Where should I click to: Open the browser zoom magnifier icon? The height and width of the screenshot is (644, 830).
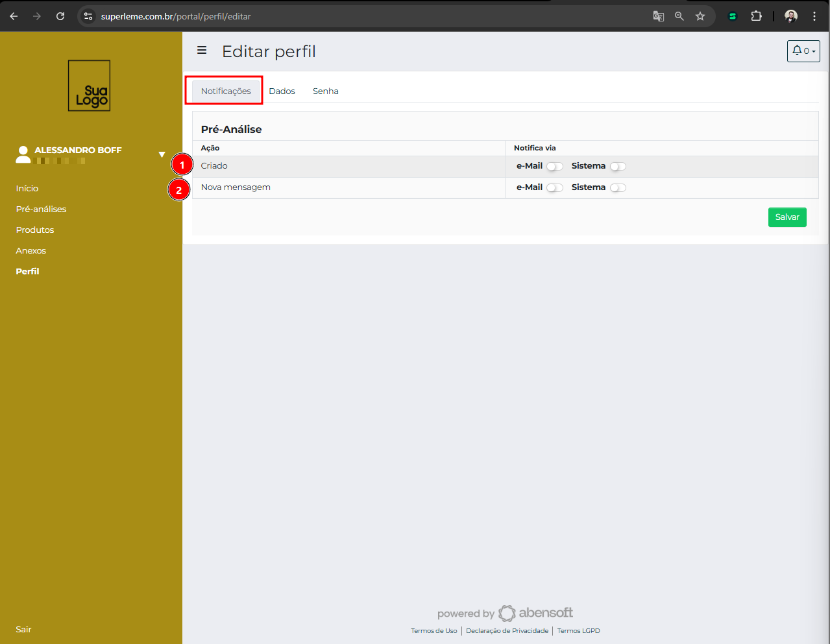coord(679,16)
